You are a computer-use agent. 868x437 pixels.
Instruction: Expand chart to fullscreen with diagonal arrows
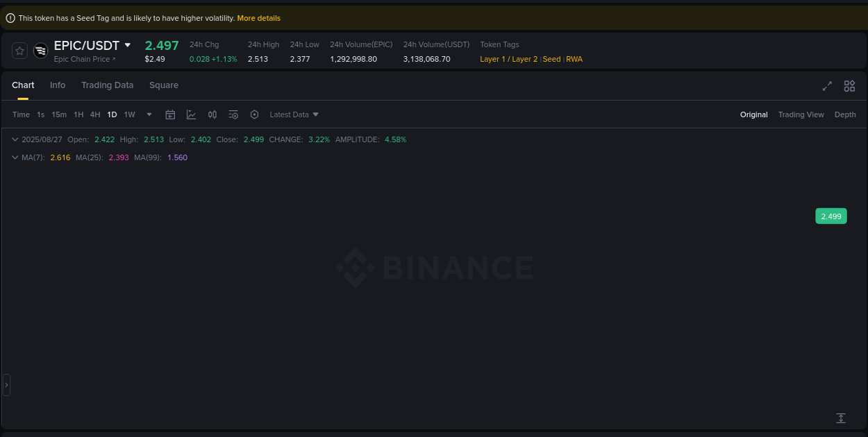coord(827,86)
